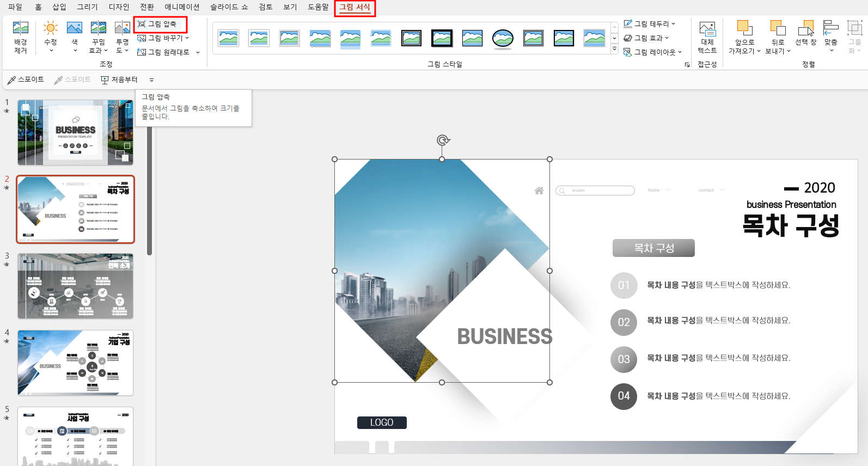Click 뒤로 보내기 send backward
The height and width of the screenshot is (466, 868).
tap(778, 37)
